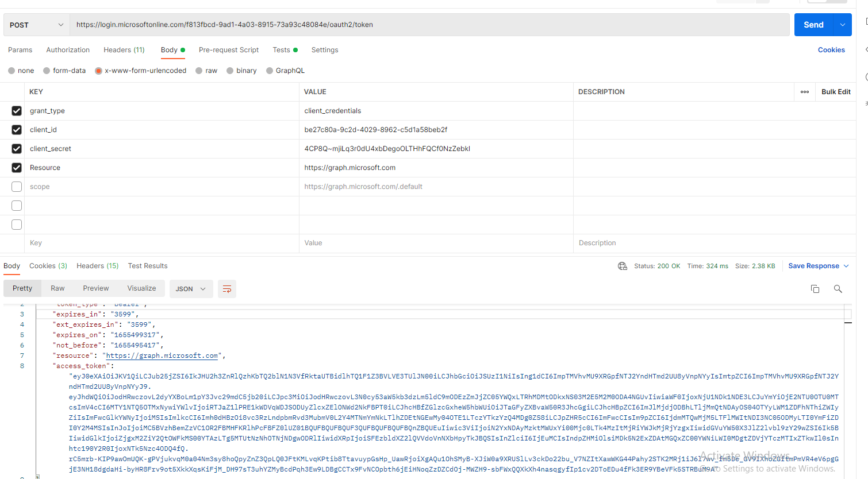Enable the scope parameter
The width and height of the screenshot is (868, 479).
tap(16, 186)
